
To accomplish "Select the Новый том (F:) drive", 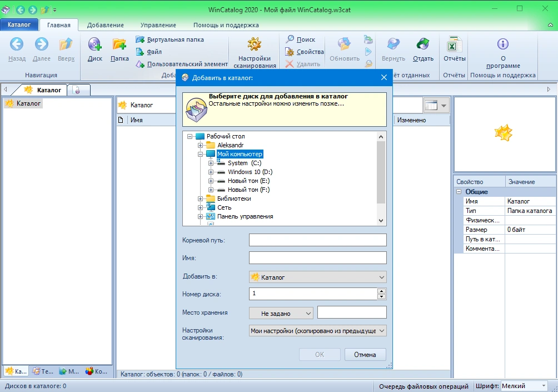I will 249,190.
